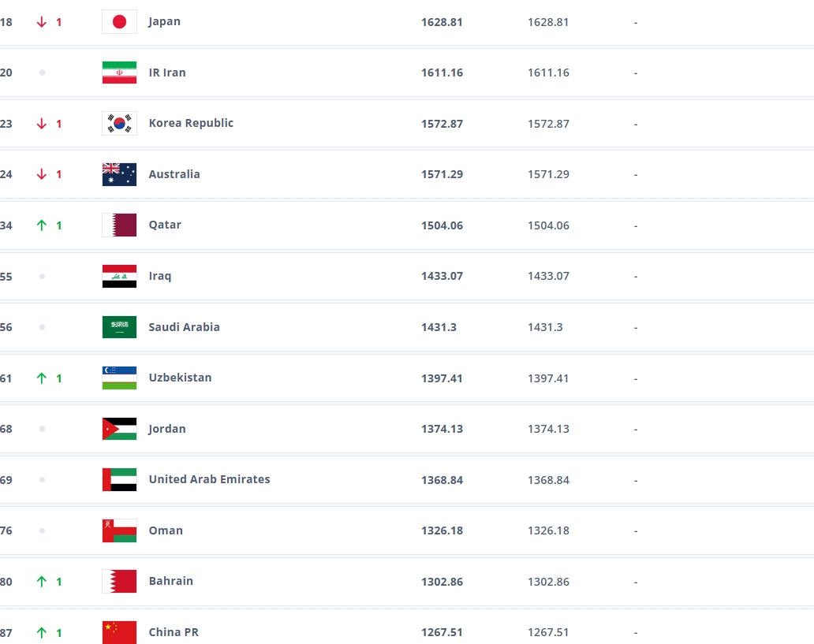Select Korea Republic total points 1572.87

pos(442,124)
